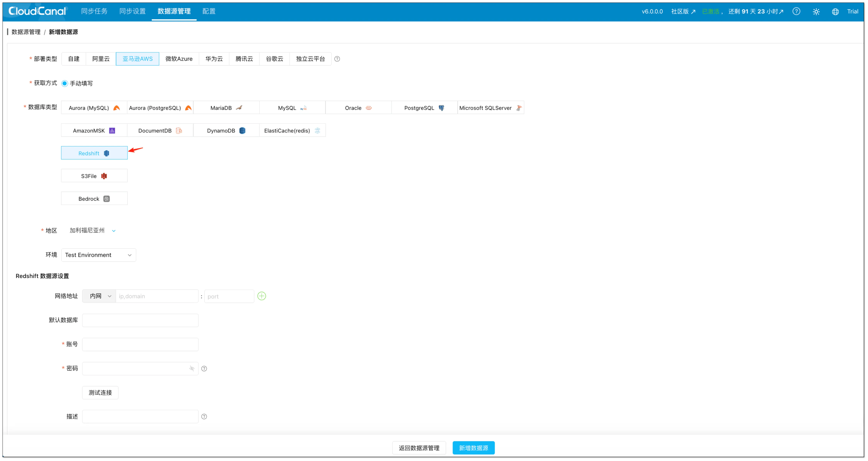Select 阿里云 deployment type tab

(x=101, y=59)
